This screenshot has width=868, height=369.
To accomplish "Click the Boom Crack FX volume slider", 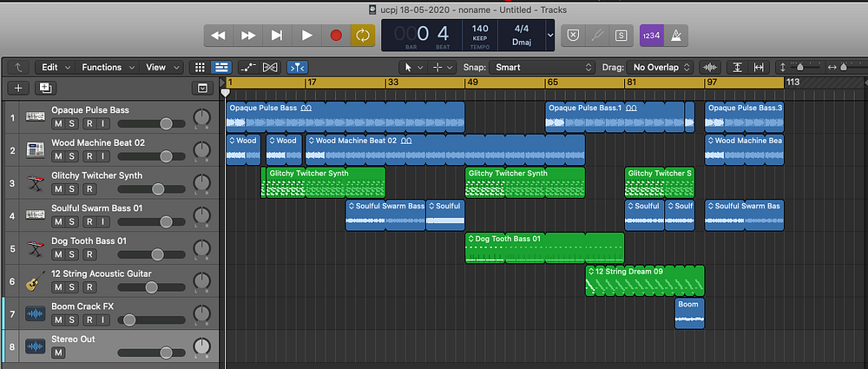I will coord(129,320).
